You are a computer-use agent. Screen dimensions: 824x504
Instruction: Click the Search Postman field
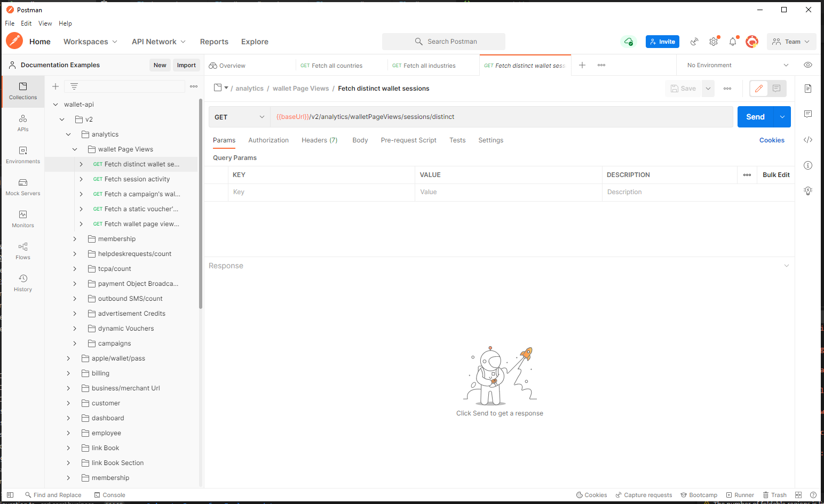point(443,42)
